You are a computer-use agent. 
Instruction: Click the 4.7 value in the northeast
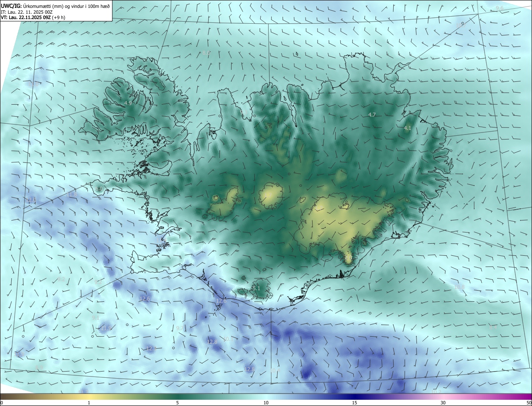[x=372, y=115]
